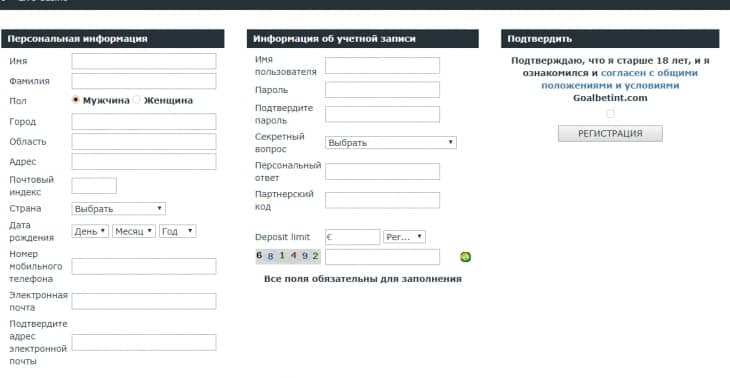Focus the Подтвердите пароль input field
This screenshot has height=378, width=730.
[x=382, y=114]
